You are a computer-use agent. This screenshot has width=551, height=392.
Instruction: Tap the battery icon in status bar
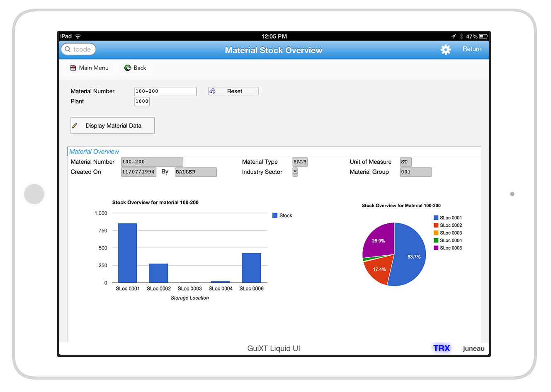pos(483,36)
